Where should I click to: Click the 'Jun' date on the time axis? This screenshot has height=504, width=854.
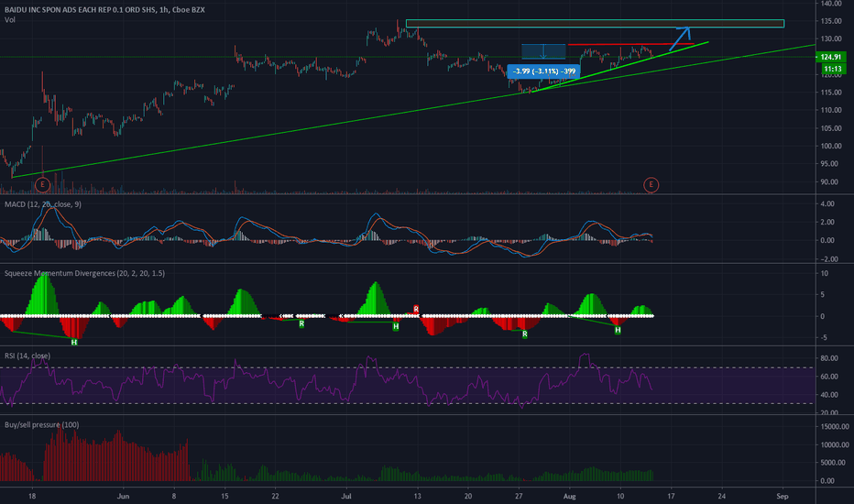[123, 497]
